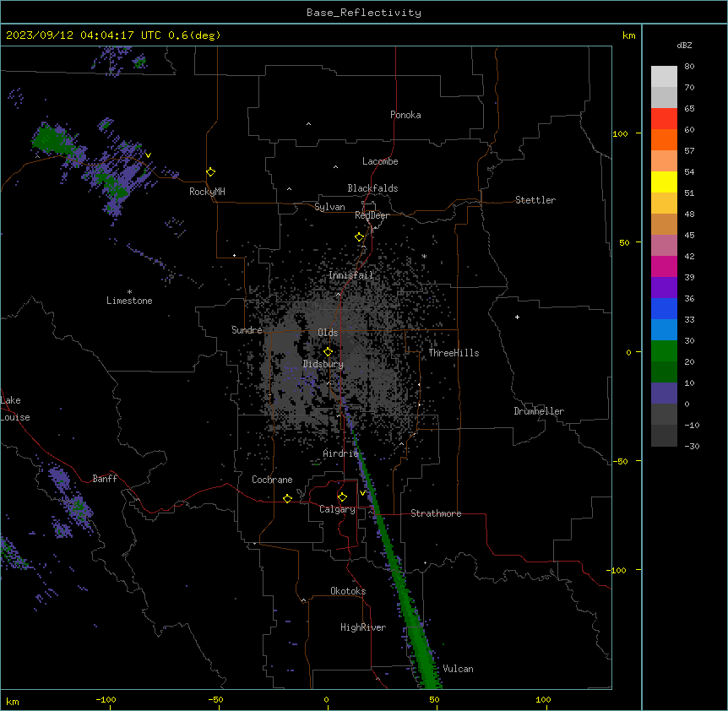Click yellow v marker in northwest echoes
728x711 pixels.
[x=148, y=155]
